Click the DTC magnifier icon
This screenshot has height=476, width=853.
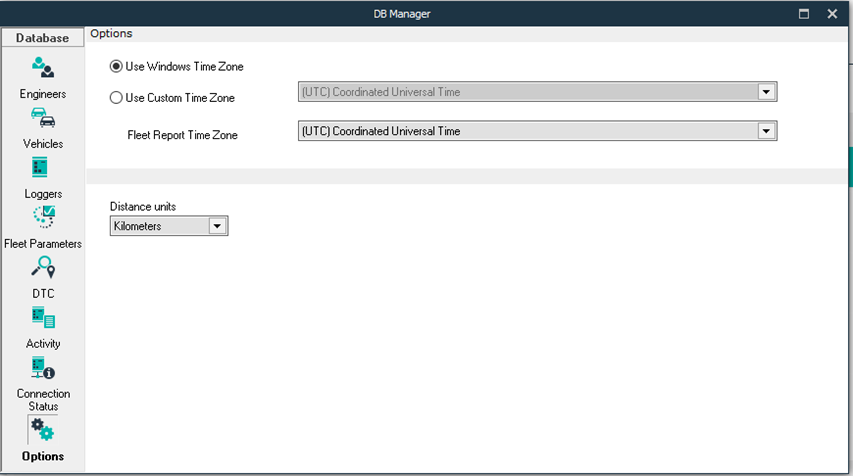(x=43, y=267)
